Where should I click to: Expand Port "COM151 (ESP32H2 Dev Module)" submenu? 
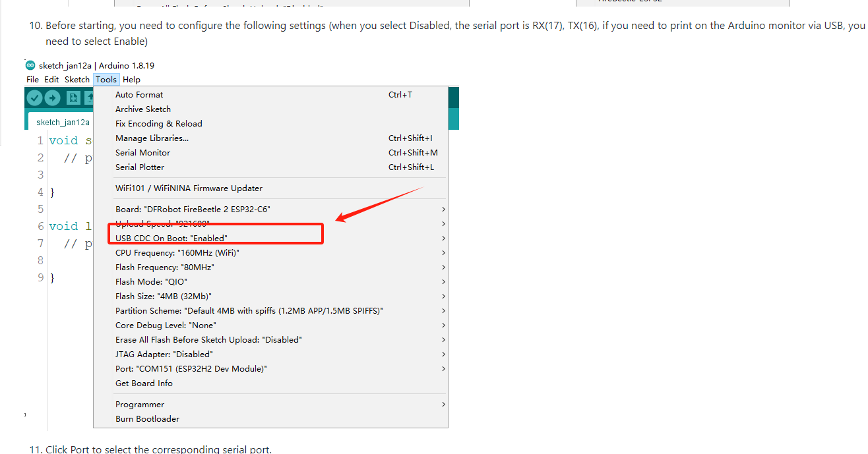pyautogui.click(x=271, y=369)
